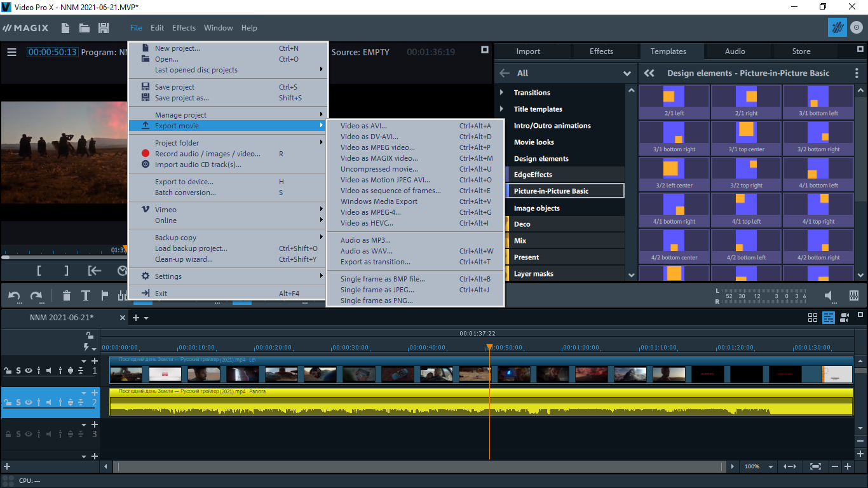
Task: Choose Video as MPEG-4 export option
Action: [370, 212]
